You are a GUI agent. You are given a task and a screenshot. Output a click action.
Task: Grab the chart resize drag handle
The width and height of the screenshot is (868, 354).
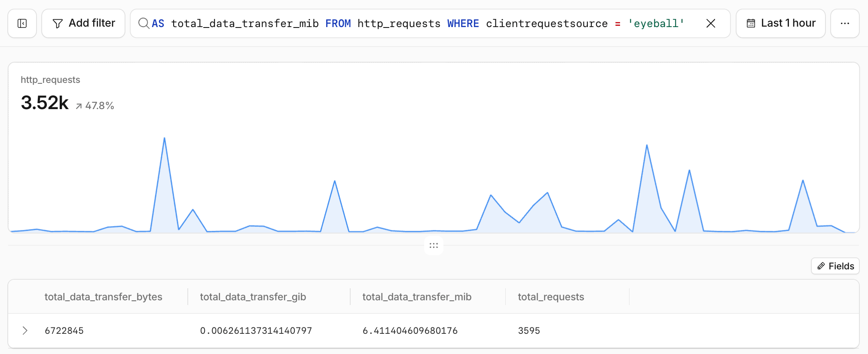434,246
